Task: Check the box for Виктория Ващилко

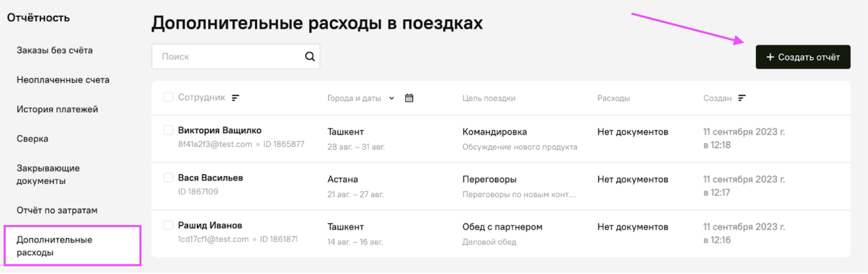Action: point(168,130)
